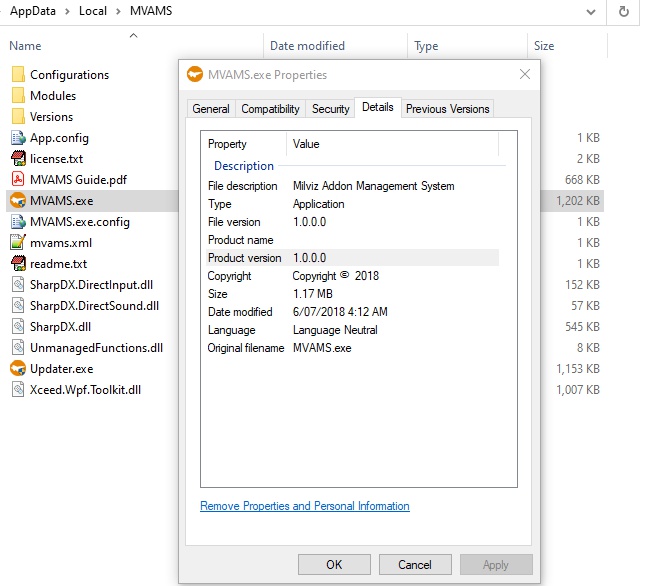Screen dimensions: 648x586
Task: Click the Xceed.Wpf.Toolkit.dll file icon
Action: tap(18, 390)
